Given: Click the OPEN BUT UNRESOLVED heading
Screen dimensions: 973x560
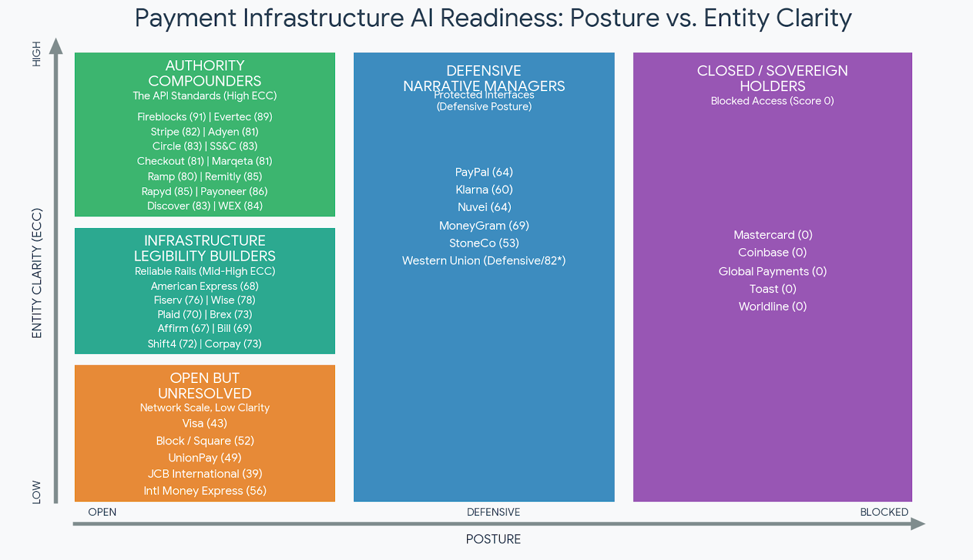Looking at the screenshot, I should pyautogui.click(x=204, y=385).
